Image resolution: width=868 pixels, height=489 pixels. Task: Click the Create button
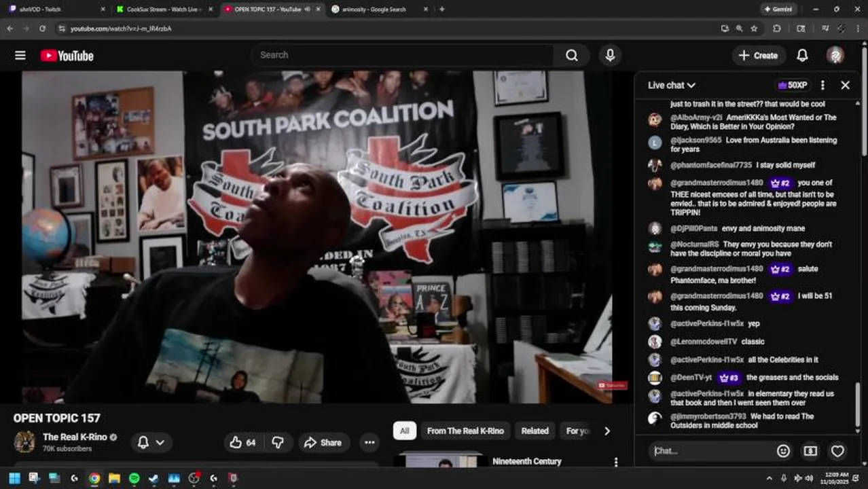pos(759,56)
